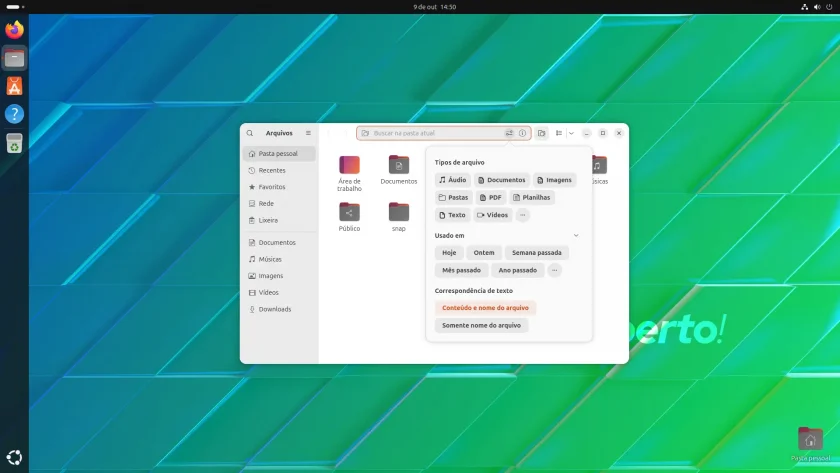Viewport: 840px width, 473px height.
Task: Go to Recentes in the sidebar
Action: click(279, 170)
